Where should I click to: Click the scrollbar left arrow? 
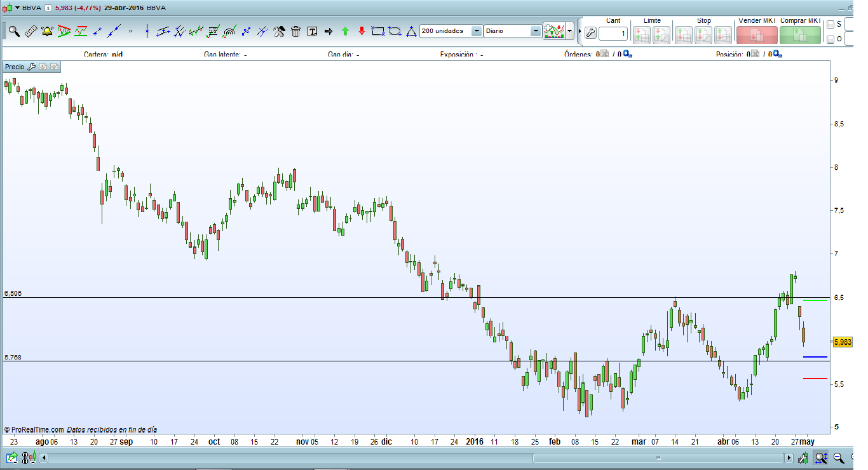pos(44,457)
